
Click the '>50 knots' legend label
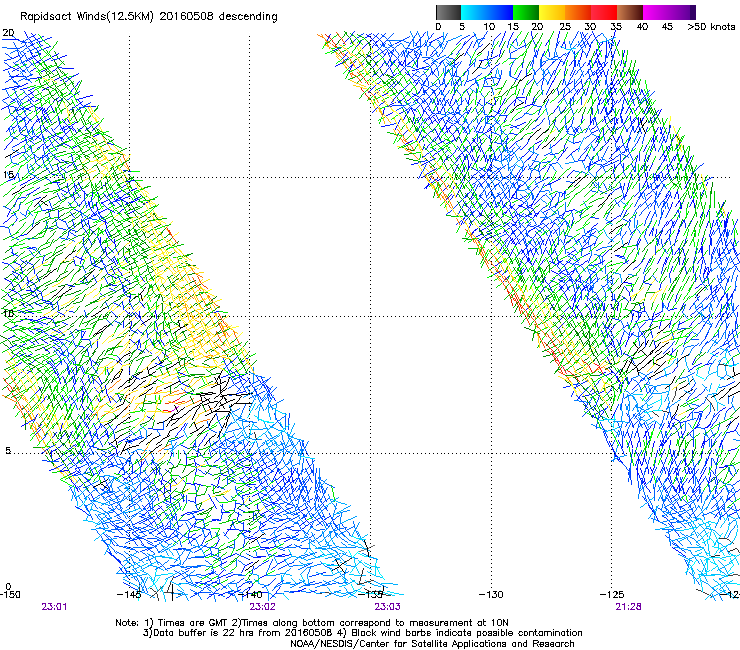(711, 27)
